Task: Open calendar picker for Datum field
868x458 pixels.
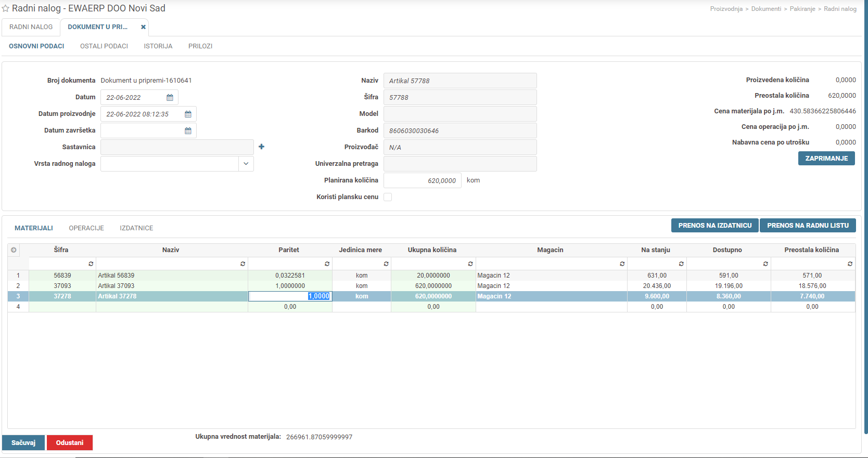Action: tap(170, 98)
